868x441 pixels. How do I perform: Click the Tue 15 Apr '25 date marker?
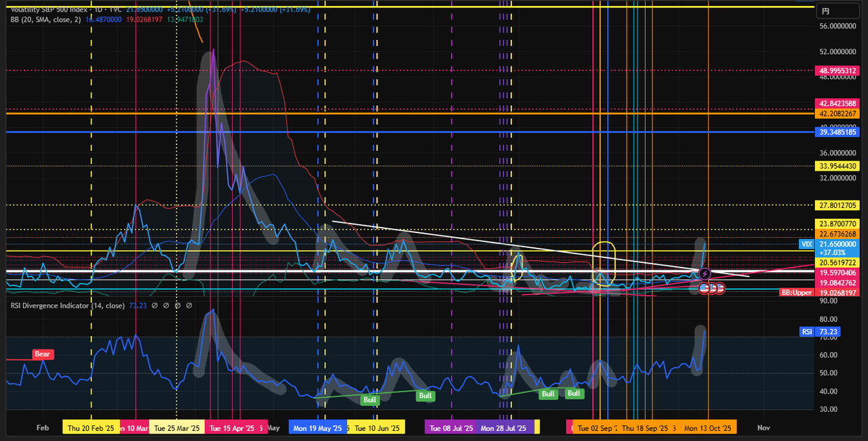click(232, 428)
